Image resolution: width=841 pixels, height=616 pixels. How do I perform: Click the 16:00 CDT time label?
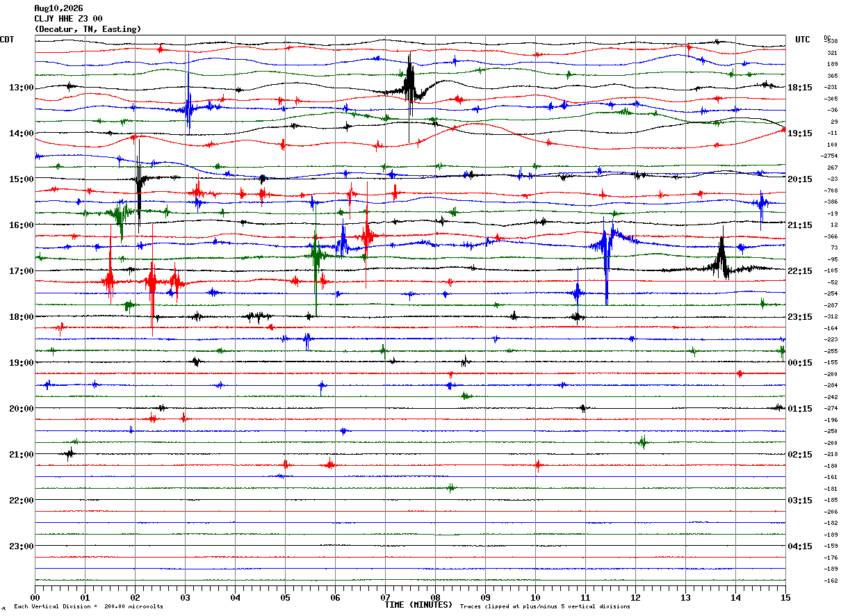[x=21, y=225]
